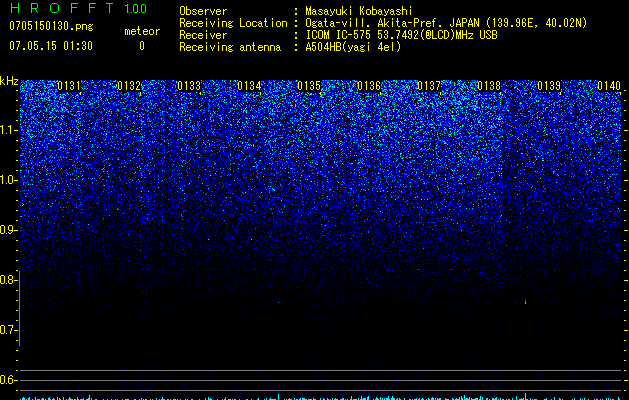This screenshot has height=400, width=629.
Task: Click the 0133 time marker
Action: (x=189, y=86)
